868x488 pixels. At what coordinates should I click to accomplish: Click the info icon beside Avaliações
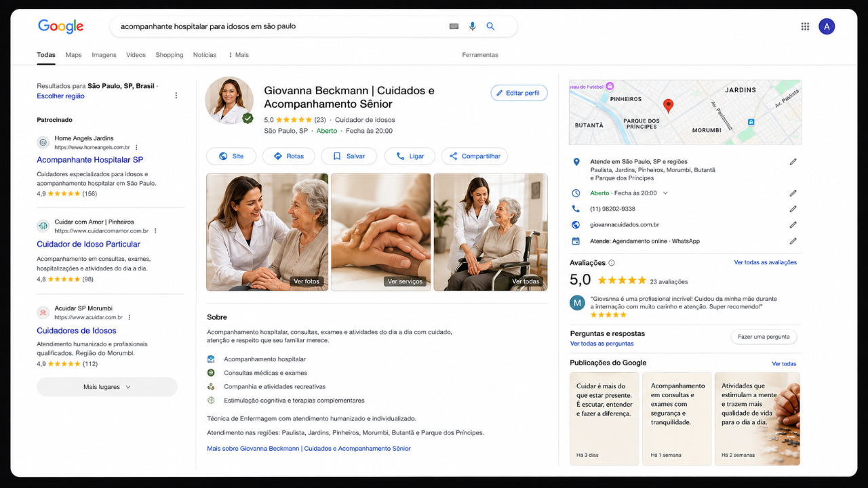(612, 263)
